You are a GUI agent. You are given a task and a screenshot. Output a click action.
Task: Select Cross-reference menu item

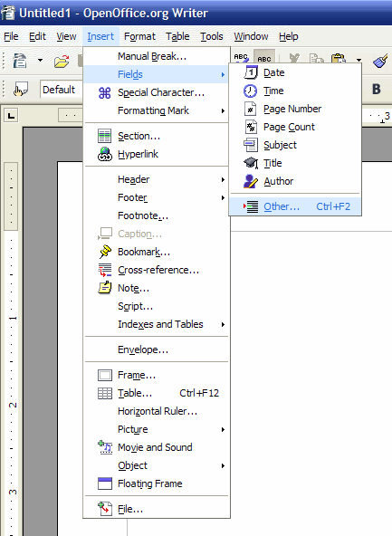click(157, 270)
